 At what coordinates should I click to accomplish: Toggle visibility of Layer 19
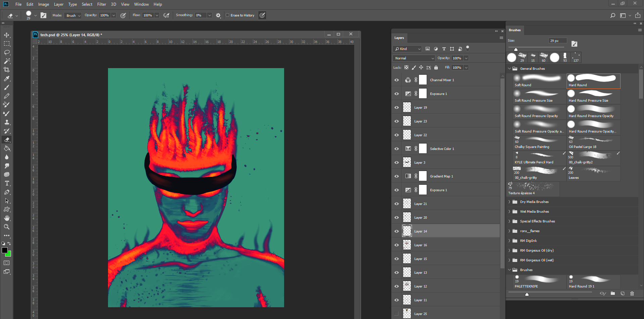coord(396,107)
